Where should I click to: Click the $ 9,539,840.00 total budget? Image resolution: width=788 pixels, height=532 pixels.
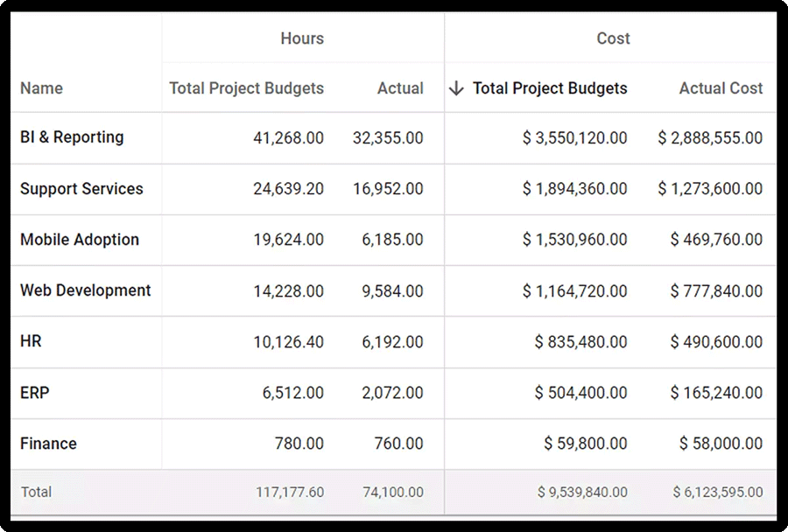[582, 492]
